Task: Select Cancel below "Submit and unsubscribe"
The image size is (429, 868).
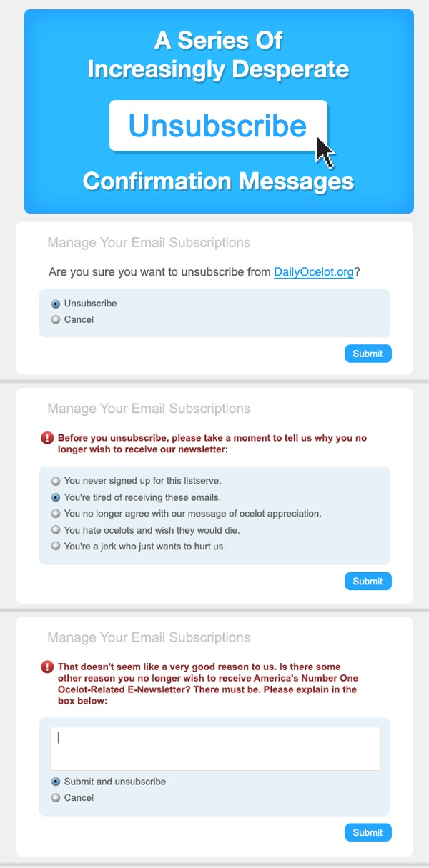Action: [x=56, y=798]
